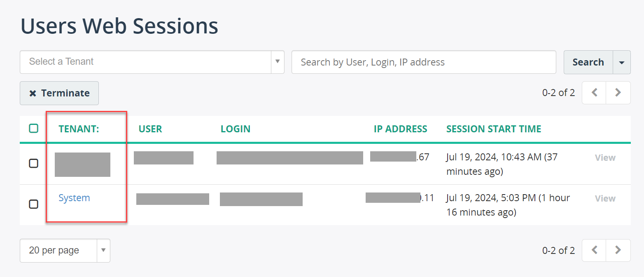The height and width of the screenshot is (277, 644).
Task: Sort by SESSION START TIME column header
Action: 494,129
